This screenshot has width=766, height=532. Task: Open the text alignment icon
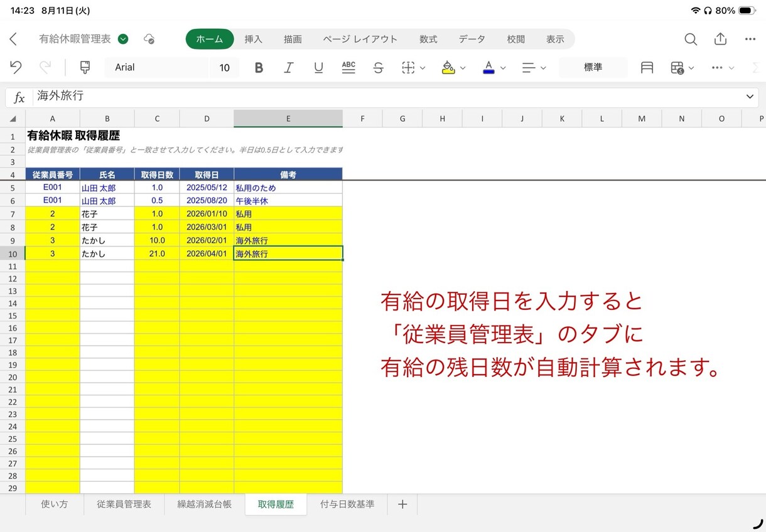tap(529, 68)
